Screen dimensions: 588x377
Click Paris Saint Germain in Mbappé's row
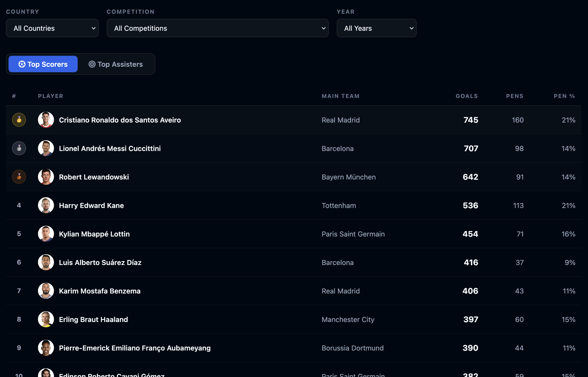point(353,234)
